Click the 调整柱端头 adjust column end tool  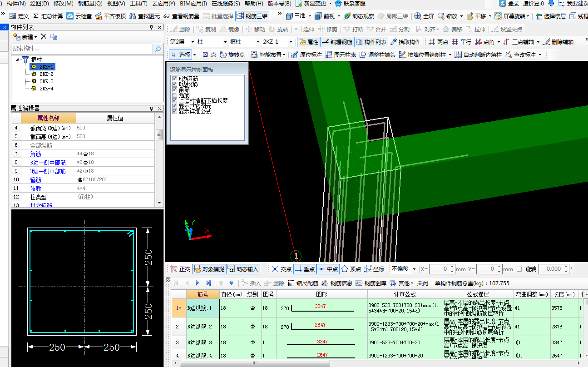click(x=377, y=55)
